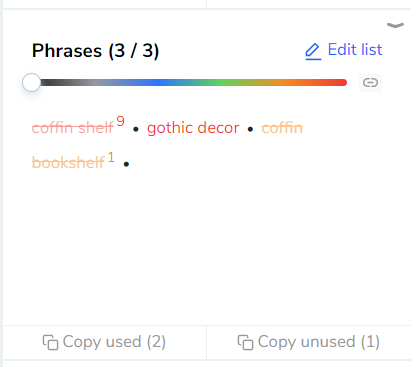The image size is (411, 367).
Task: Collapse the Phrases panel with the chevron
Action: point(395,25)
